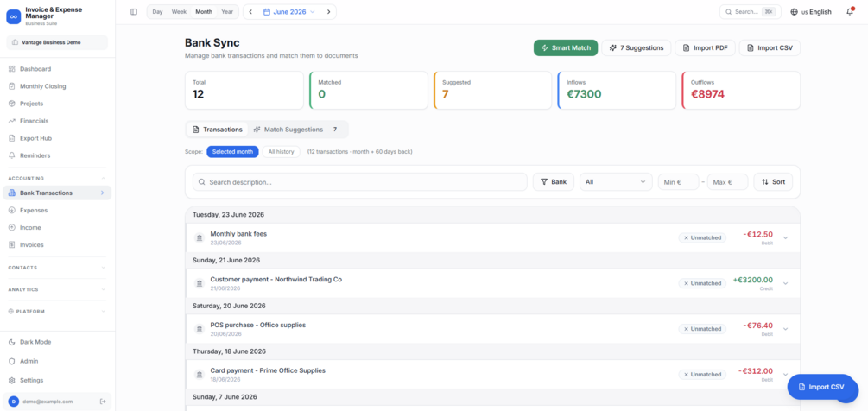
Task: Open the Bank filter
Action: click(x=554, y=181)
